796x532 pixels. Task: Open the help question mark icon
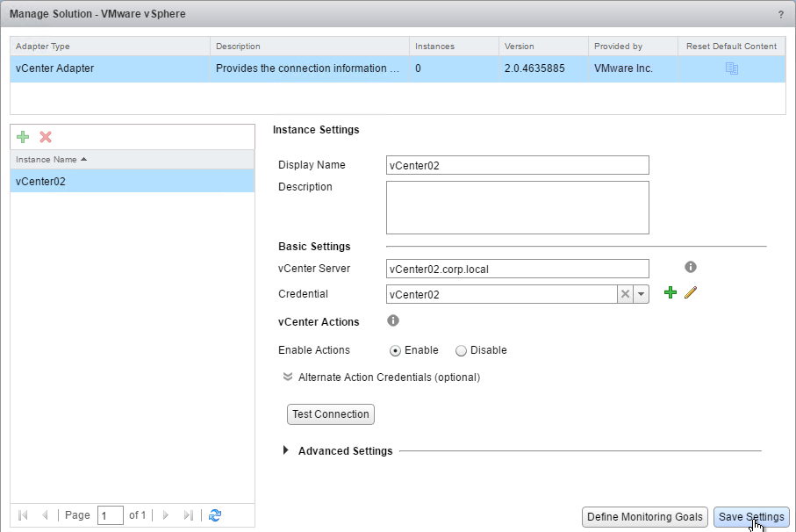(780, 15)
